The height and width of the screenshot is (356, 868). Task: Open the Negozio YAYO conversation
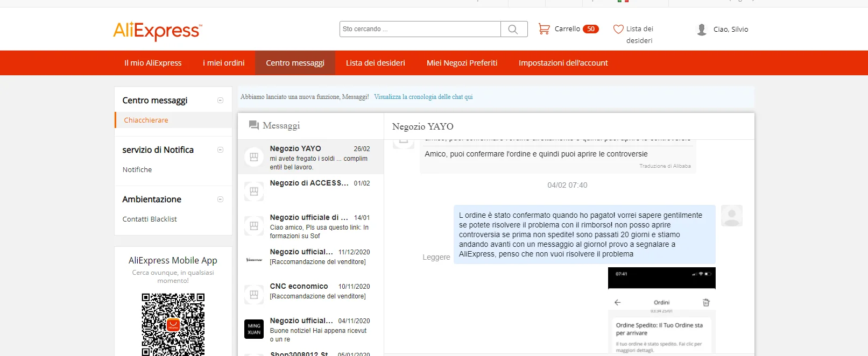pos(311,158)
